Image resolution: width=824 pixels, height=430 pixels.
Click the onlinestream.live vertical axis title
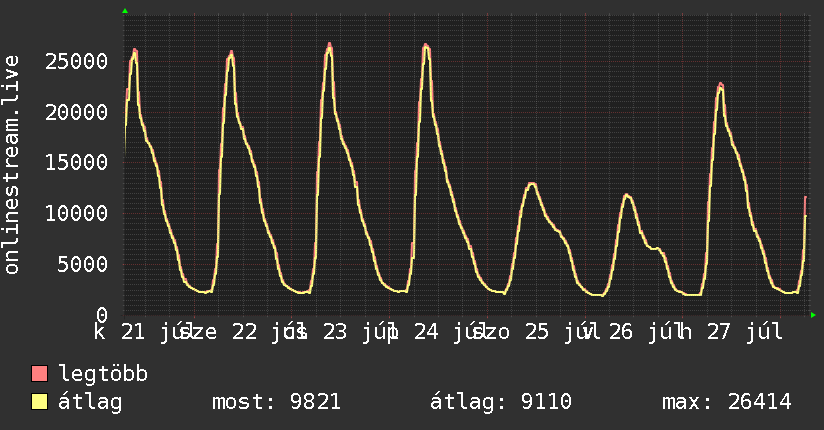pyautogui.click(x=11, y=164)
